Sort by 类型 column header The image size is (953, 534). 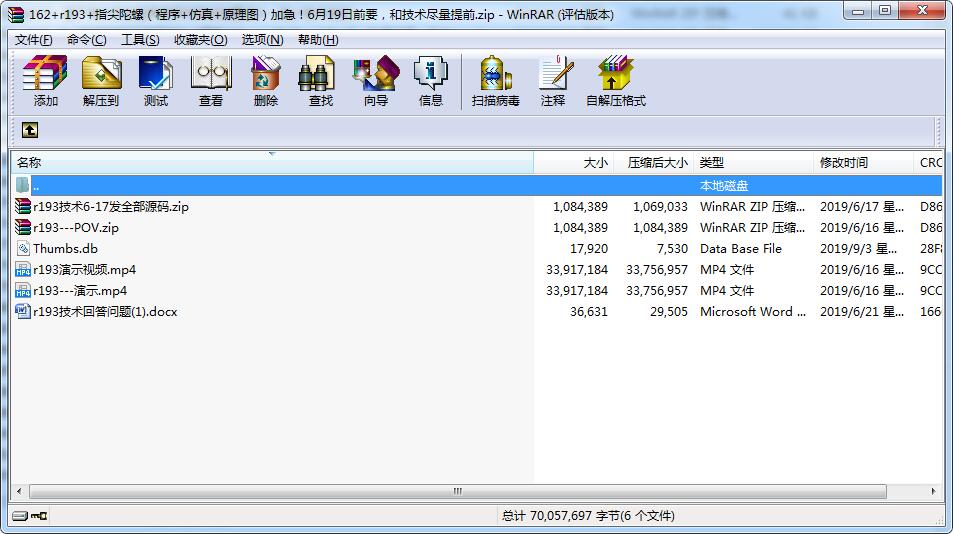click(753, 163)
